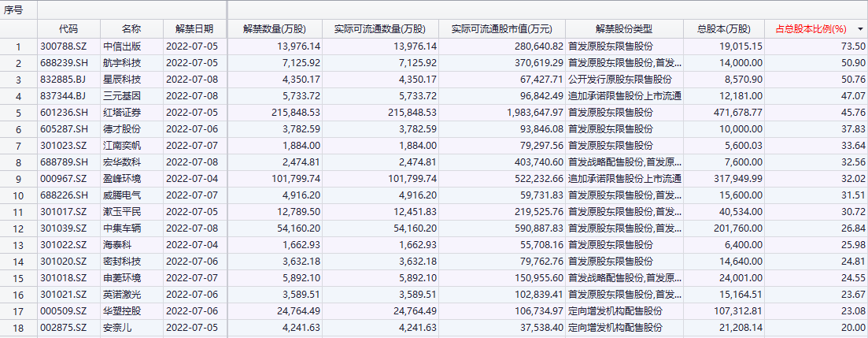Click the 解禁股份类型 column header
Image resolution: width=868 pixels, height=338 pixels.
click(x=624, y=29)
